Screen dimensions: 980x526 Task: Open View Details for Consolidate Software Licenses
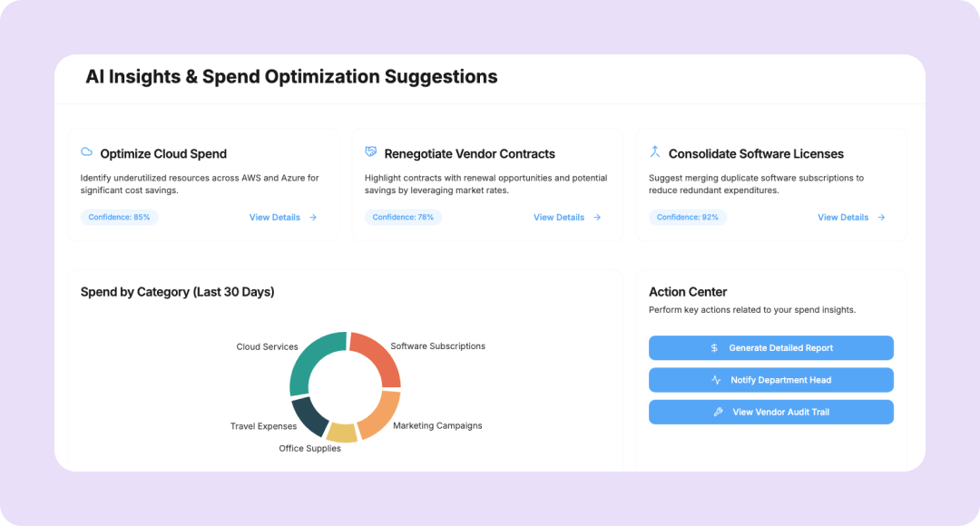point(843,218)
